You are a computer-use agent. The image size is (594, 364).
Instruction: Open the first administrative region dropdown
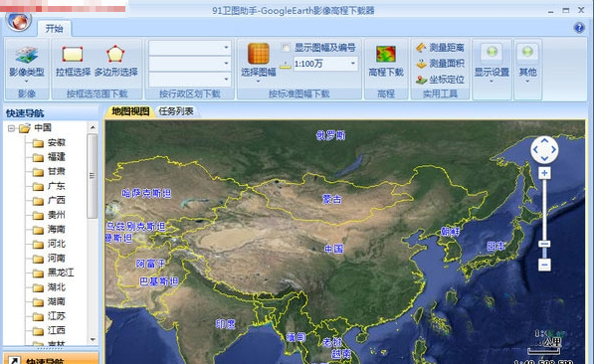(226, 48)
